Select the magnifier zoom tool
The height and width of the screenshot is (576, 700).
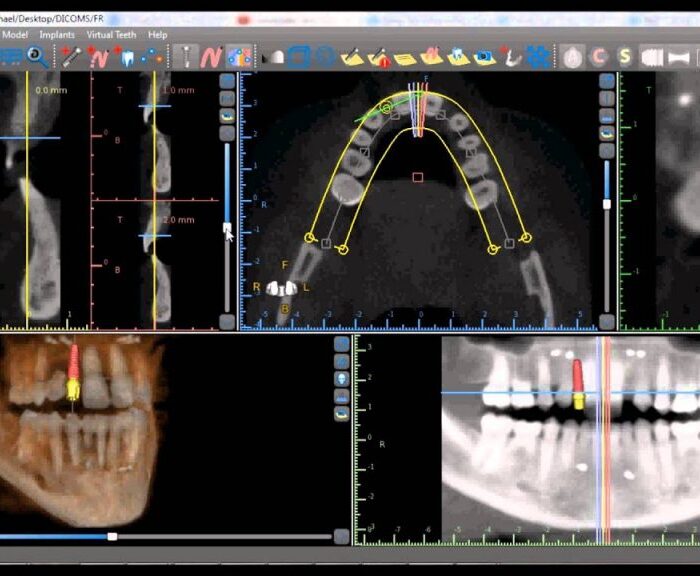(37, 57)
